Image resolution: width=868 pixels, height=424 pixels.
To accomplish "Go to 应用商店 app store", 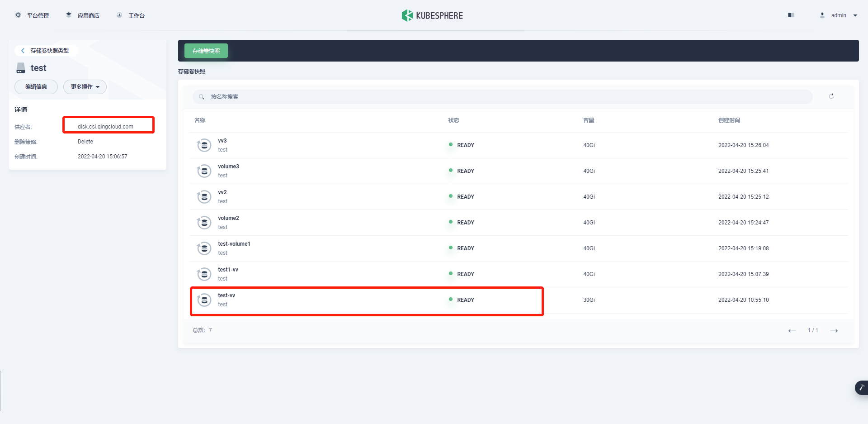I will click(x=83, y=15).
